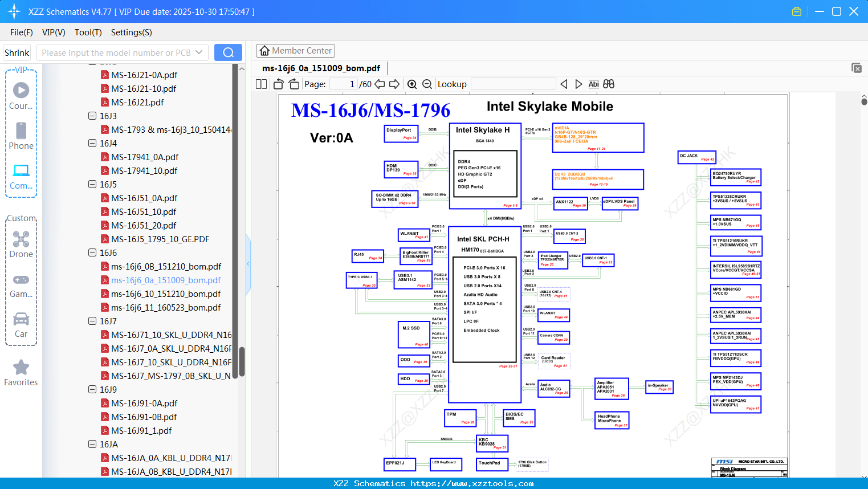Collapse the 16JA folder
Image resolution: width=868 pixels, height=489 pixels.
pyautogui.click(x=92, y=444)
